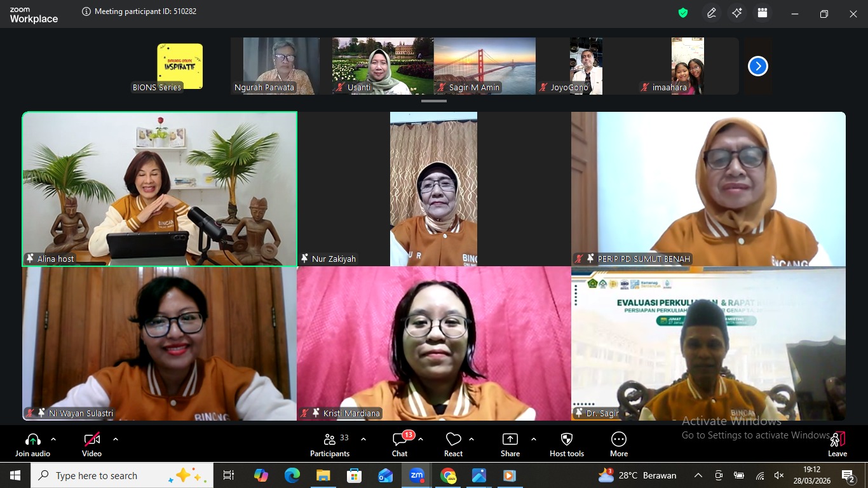Turn on the Video camera

(92, 444)
